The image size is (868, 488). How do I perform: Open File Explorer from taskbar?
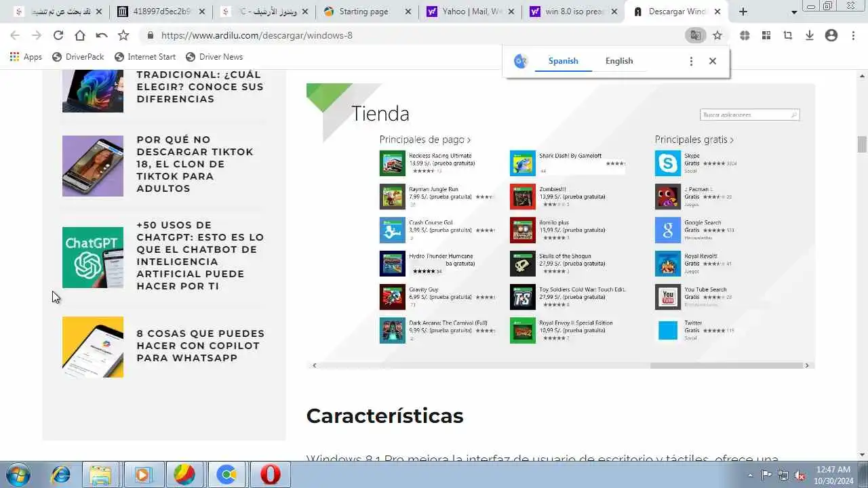point(101,475)
